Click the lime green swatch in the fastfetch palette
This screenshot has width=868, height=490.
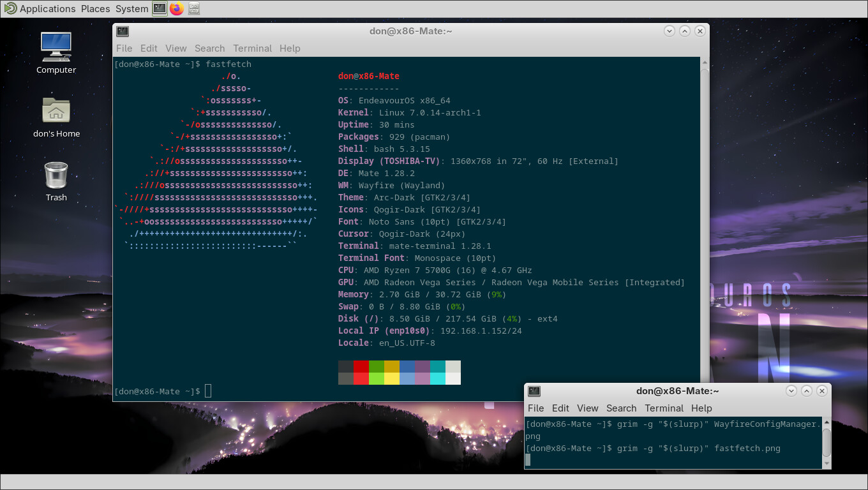point(377,378)
